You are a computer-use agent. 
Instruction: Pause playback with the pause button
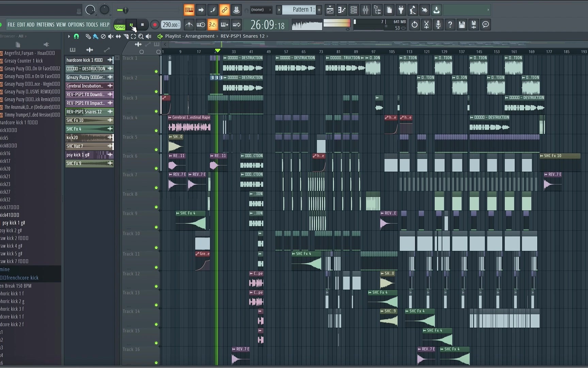(x=131, y=25)
